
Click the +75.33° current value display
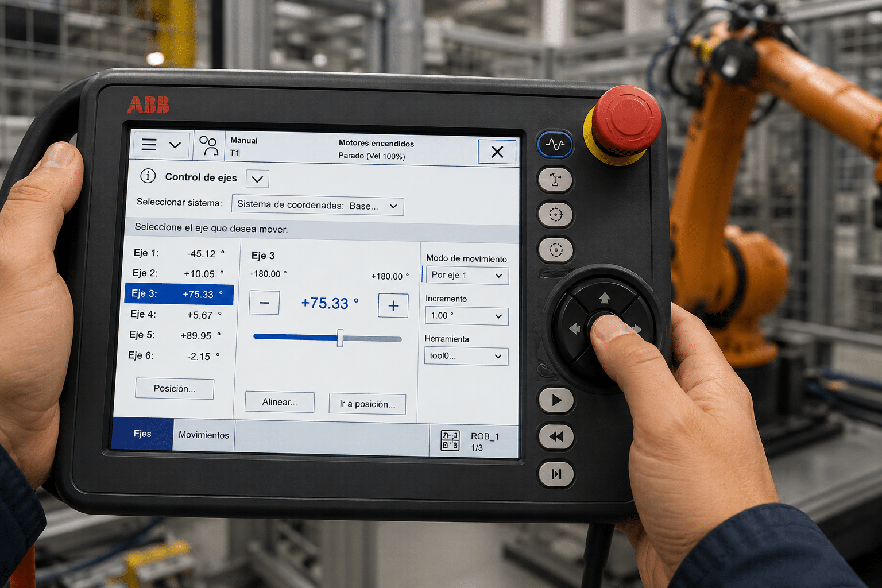point(330,303)
